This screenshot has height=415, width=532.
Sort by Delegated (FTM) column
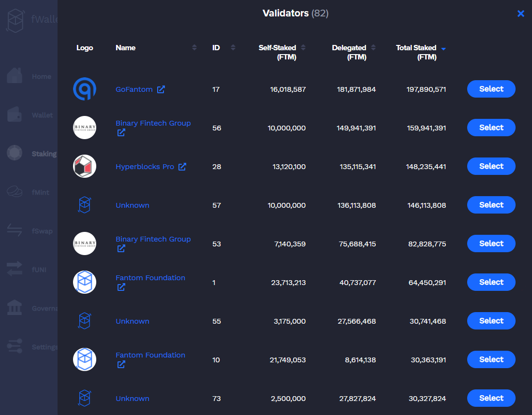point(373,47)
